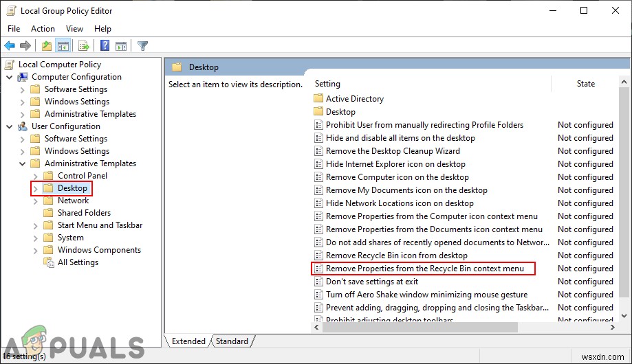Expand the Start Menu and Taskbar node
This screenshot has width=632, height=364.
[x=36, y=226]
